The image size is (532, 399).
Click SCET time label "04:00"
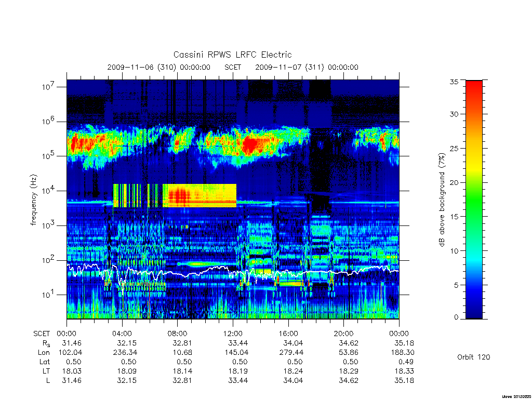(x=122, y=334)
